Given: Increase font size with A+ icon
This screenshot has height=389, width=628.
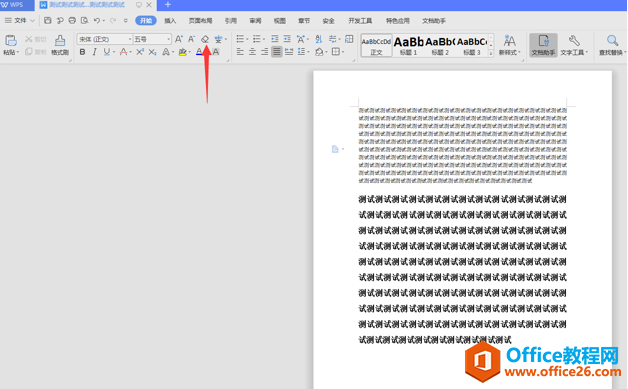Looking at the screenshot, I should (179, 39).
